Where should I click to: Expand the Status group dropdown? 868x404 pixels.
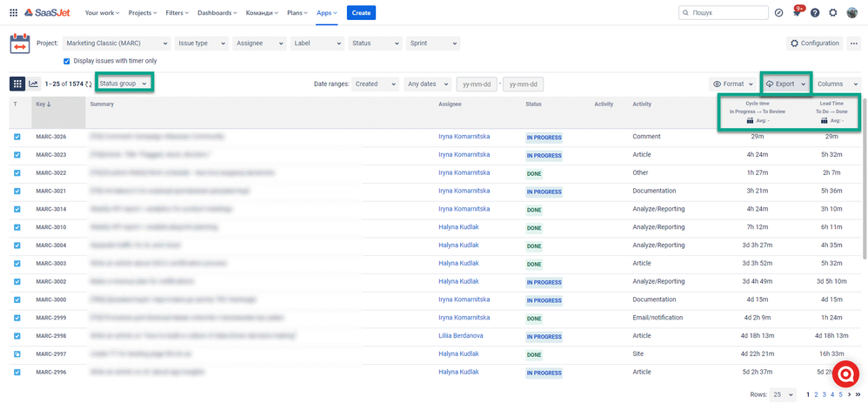pos(124,83)
